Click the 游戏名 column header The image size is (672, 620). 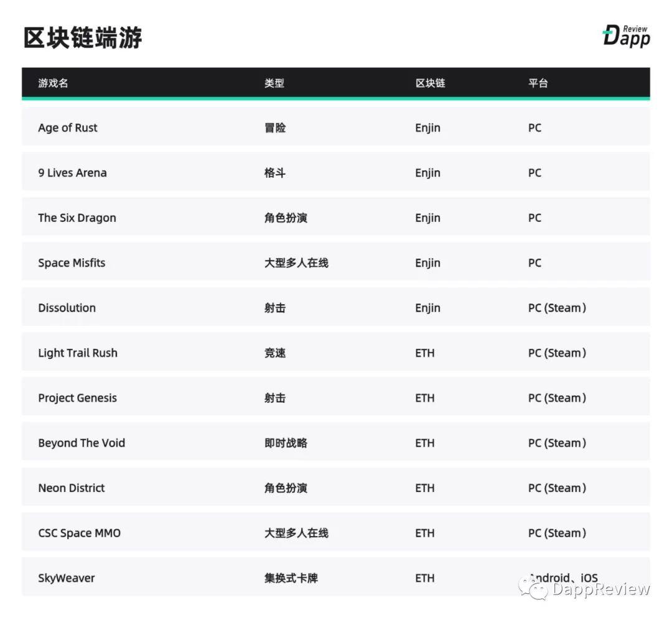click(53, 83)
